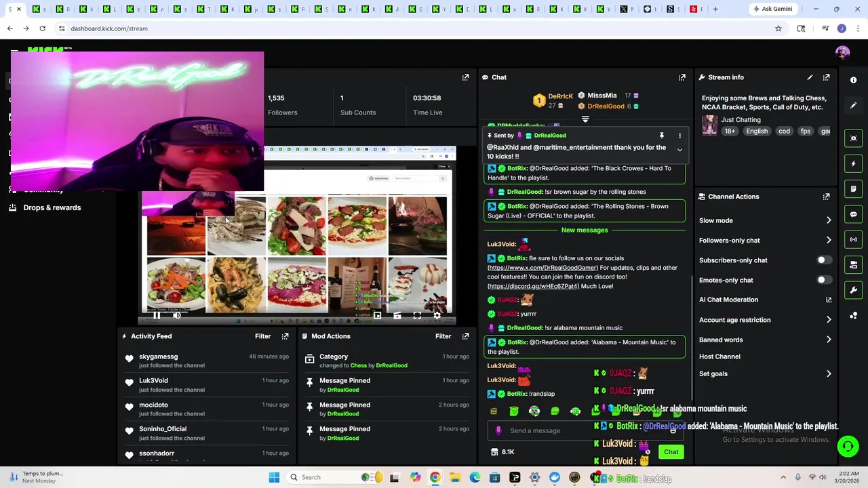Image resolution: width=868 pixels, height=488 pixels.
Task: Click mocidoto in Activity Feed
Action: (153, 405)
